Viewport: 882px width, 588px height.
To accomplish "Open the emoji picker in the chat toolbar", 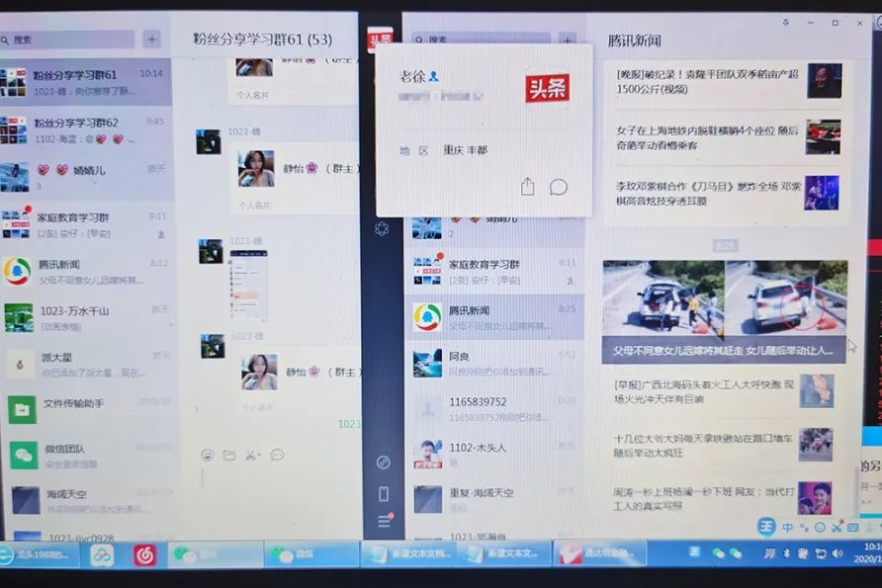I will [208, 455].
